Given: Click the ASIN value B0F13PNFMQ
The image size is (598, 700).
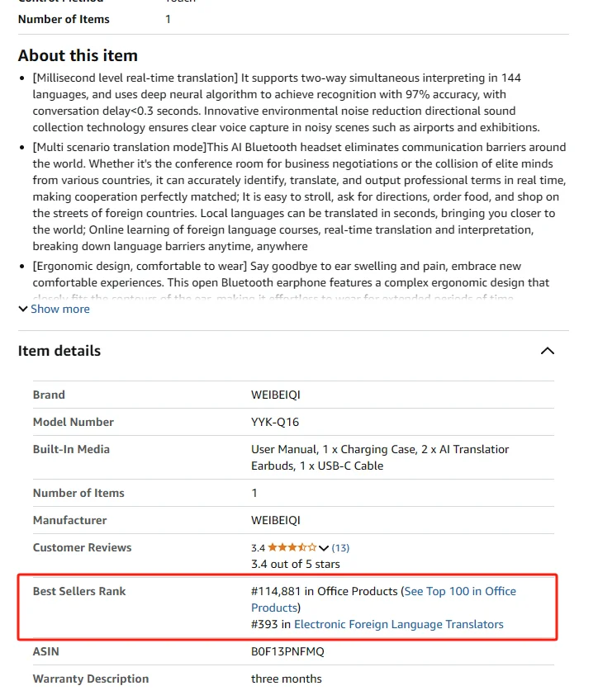Looking at the screenshot, I should pyautogui.click(x=287, y=651).
